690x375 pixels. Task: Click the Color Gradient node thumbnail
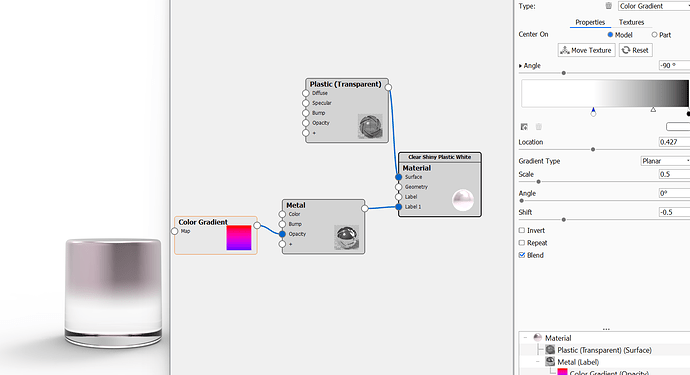click(x=239, y=238)
